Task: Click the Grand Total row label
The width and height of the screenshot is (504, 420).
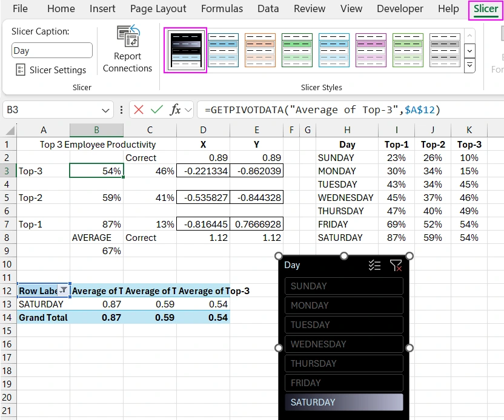Action: (43, 317)
